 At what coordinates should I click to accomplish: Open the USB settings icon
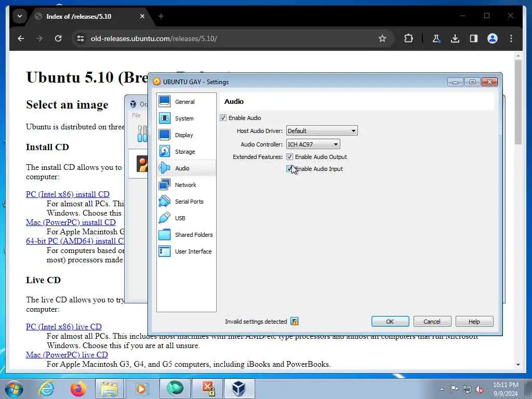[x=165, y=218]
